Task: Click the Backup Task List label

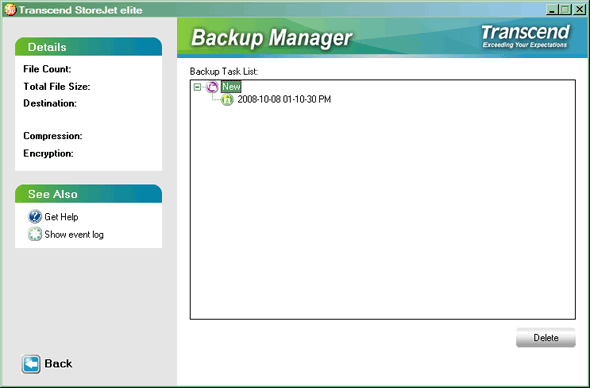Action: pos(224,72)
